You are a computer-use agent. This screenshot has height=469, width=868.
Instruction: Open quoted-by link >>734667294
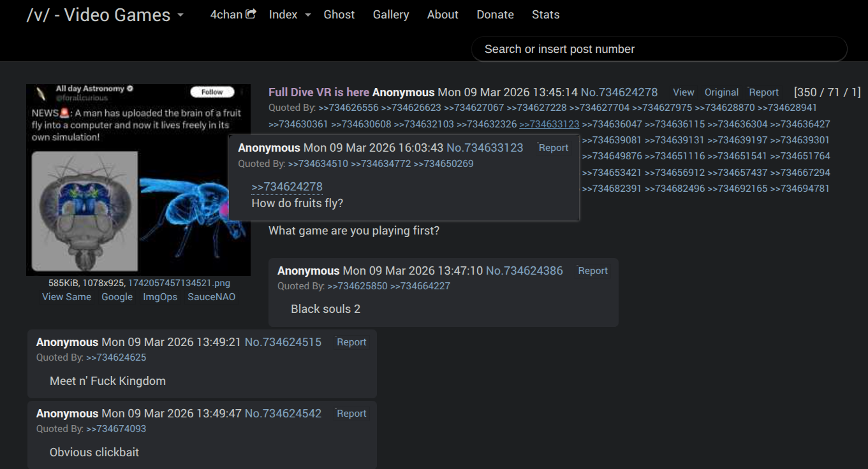click(800, 173)
